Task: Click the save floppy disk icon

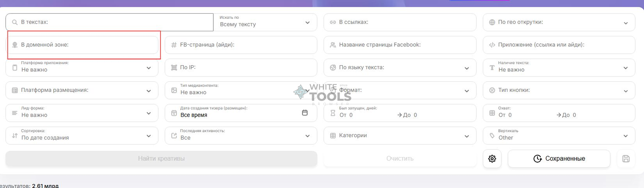Action: [x=626, y=159]
